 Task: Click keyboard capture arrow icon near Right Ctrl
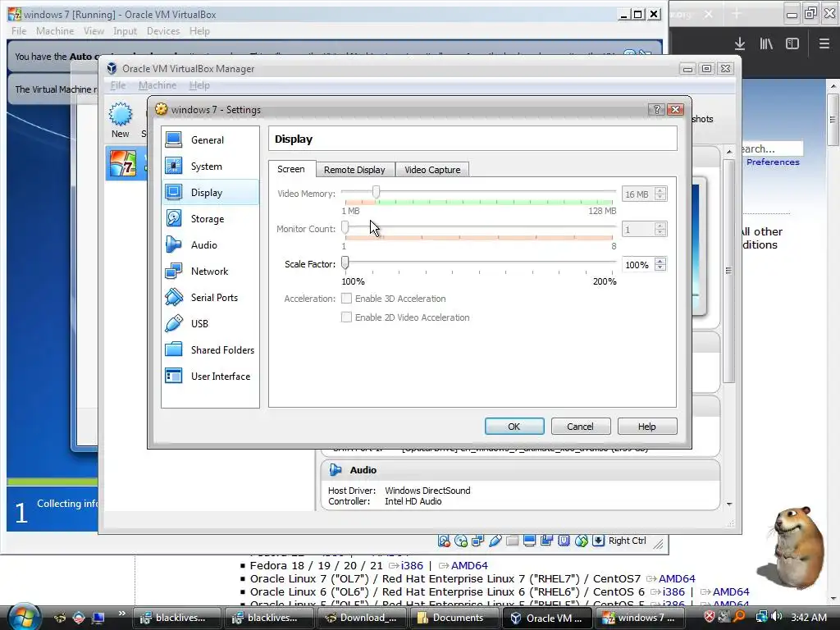[598, 541]
